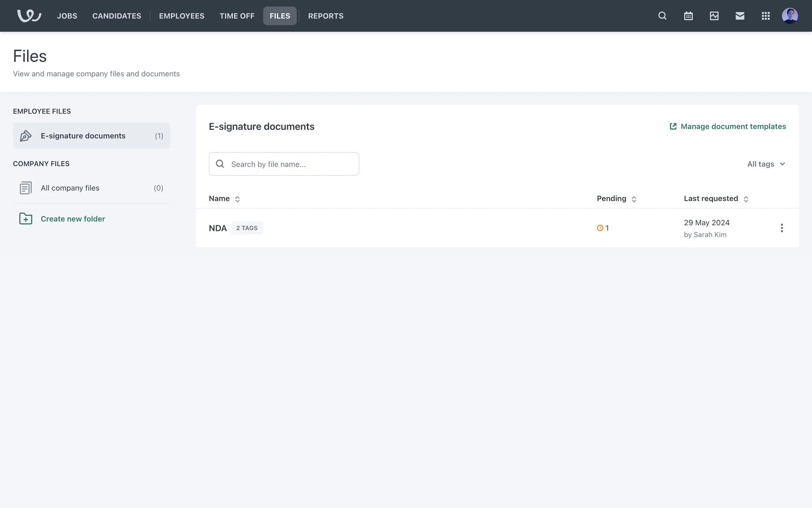This screenshot has height=508, width=812.
Task: Open the calendar icon in header
Action: tap(688, 16)
